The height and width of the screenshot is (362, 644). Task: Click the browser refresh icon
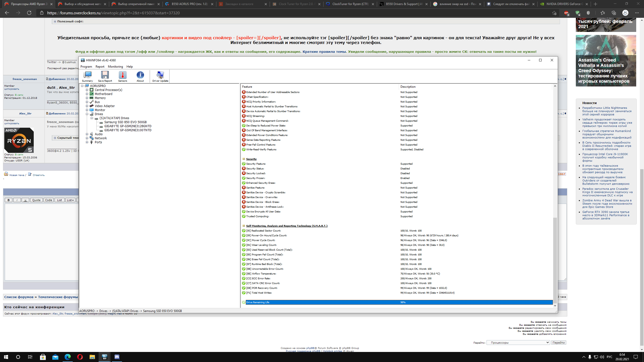(x=29, y=13)
